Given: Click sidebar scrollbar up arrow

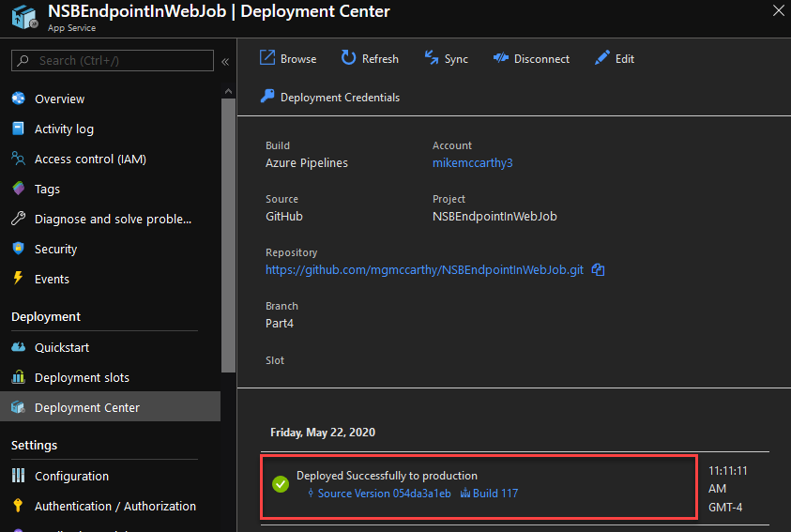Looking at the screenshot, I should click(229, 91).
